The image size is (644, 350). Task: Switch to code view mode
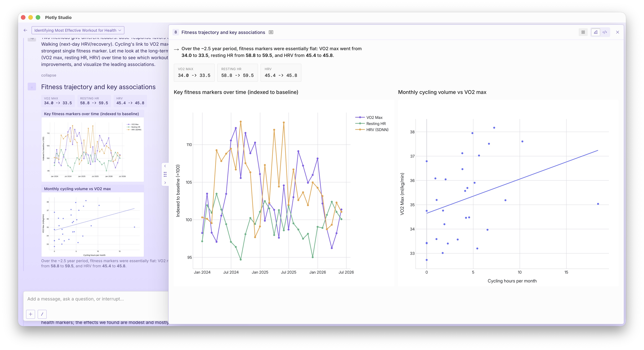click(605, 32)
